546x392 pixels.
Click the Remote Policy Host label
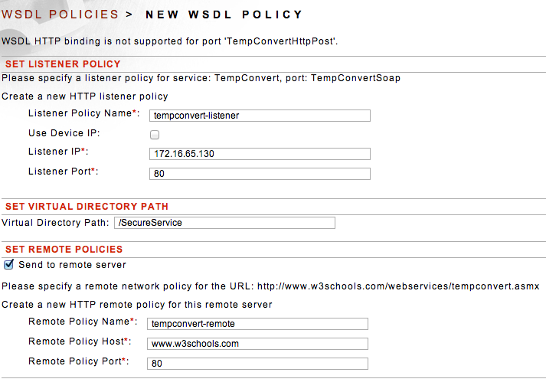[80, 341]
